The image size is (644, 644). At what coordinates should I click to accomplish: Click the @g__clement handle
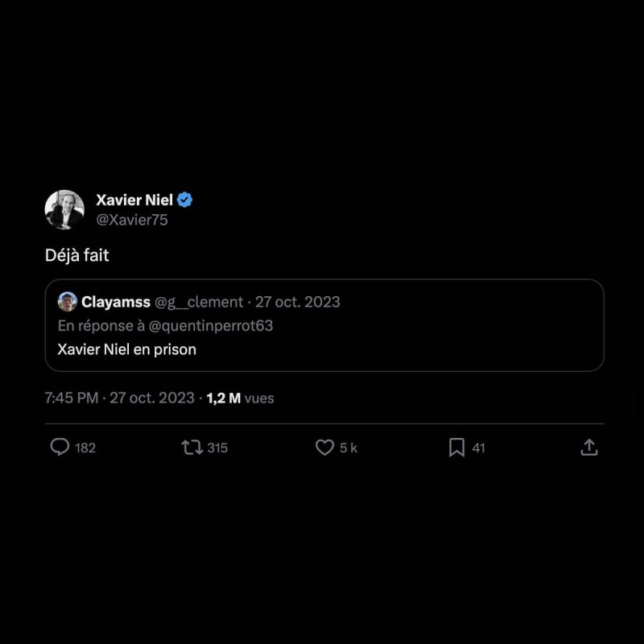pyautogui.click(x=199, y=302)
